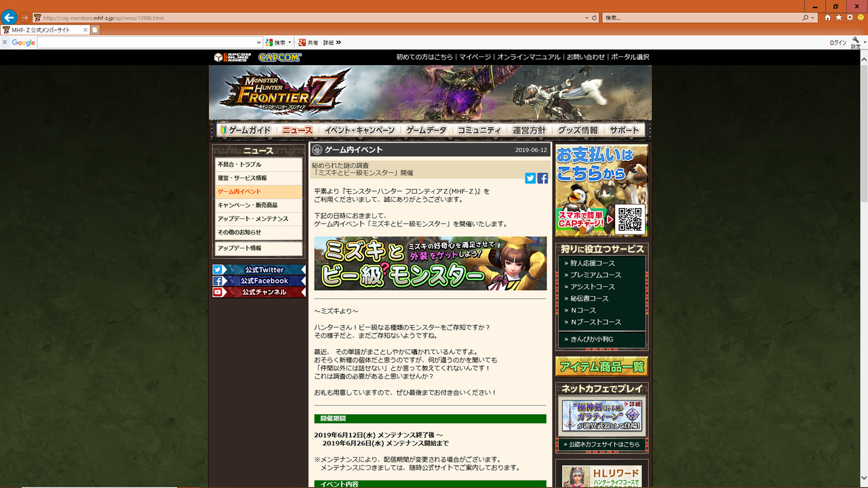Open the 初めての方はこちら link
The height and width of the screenshot is (488, 868).
425,58
